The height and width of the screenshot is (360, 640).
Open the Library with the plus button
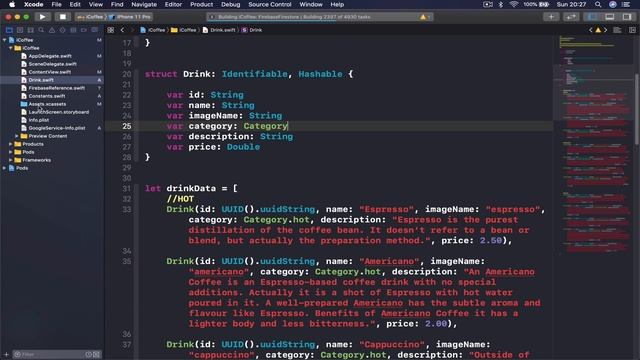coord(551,17)
